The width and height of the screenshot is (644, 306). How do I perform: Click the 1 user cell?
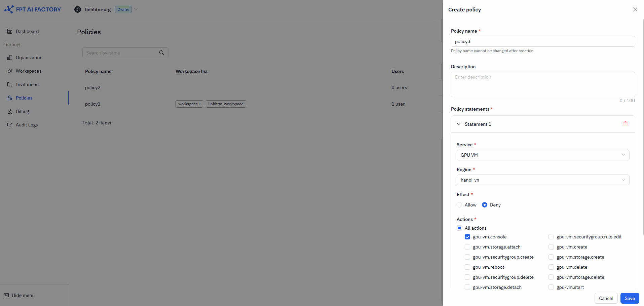(398, 104)
